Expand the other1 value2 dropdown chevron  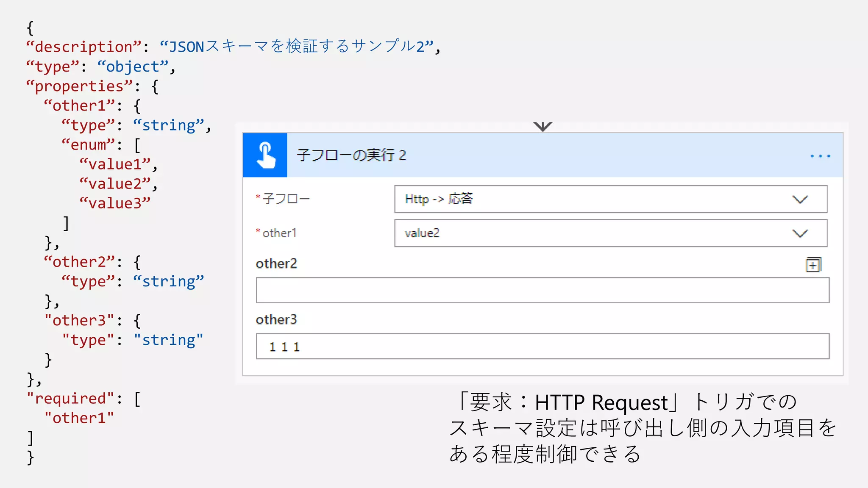point(800,233)
